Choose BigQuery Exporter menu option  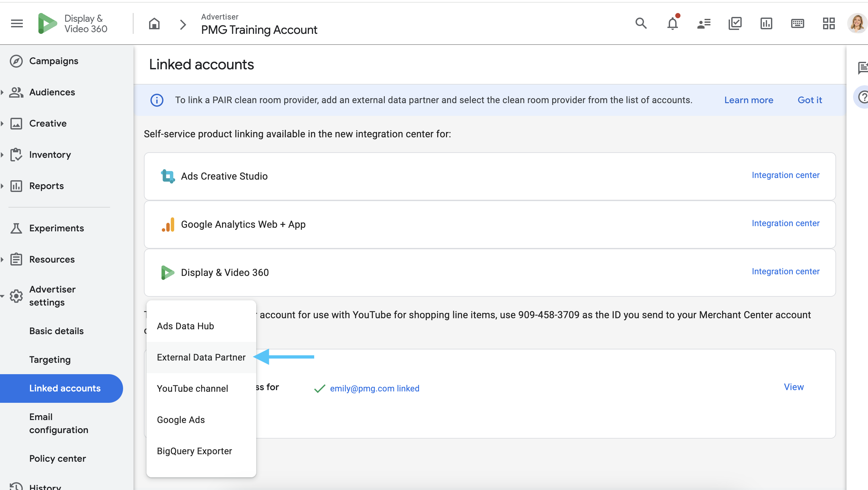194,451
